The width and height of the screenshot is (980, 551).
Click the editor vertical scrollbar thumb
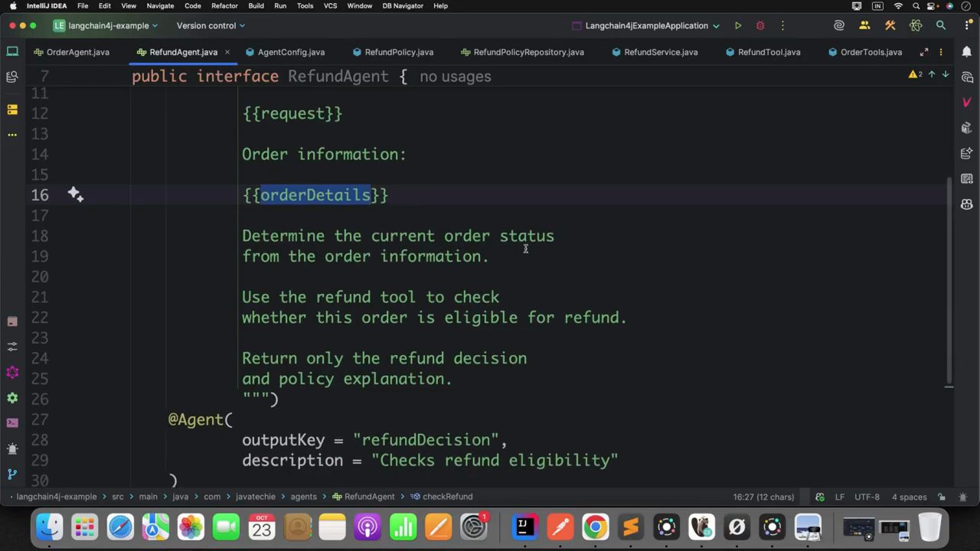pyautogui.click(x=949, y=279)
